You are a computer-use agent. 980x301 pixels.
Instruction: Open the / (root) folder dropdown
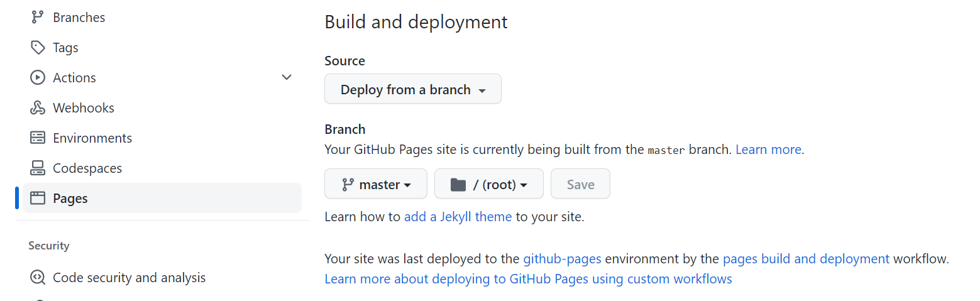click(489, 184)
